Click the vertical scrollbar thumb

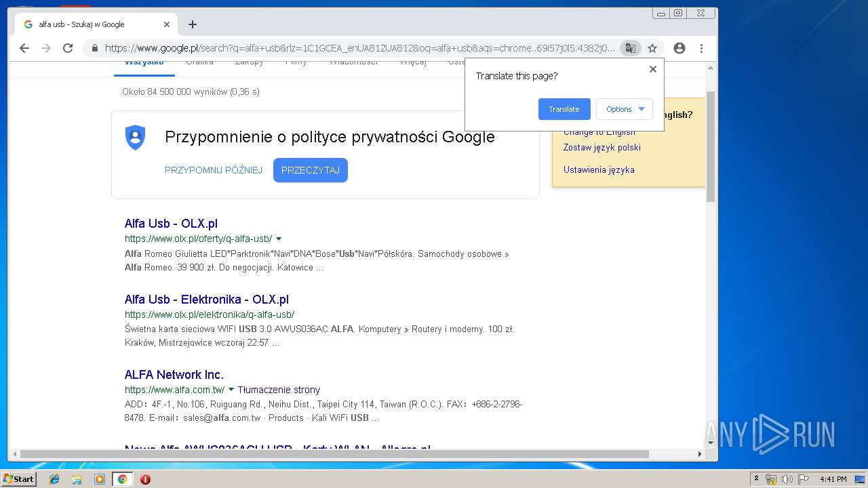point(711,146)
